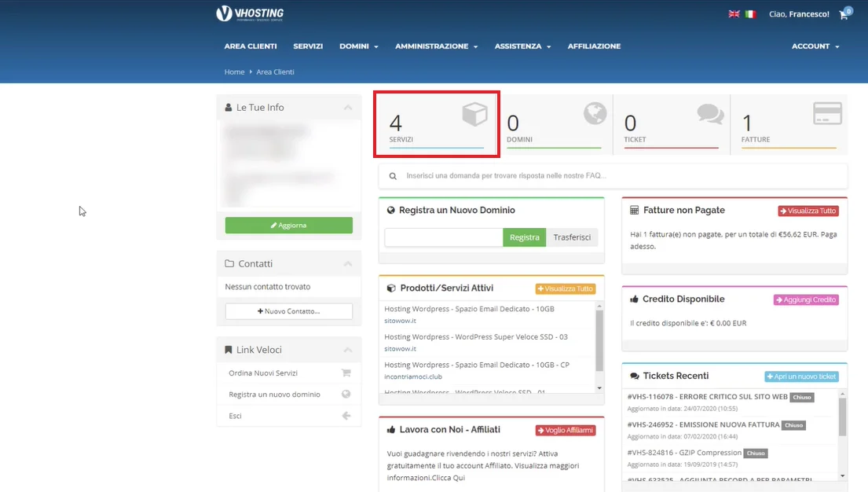
Task: Click cube icon beside Prodotti/Servizi Attivi
Action: (391, 288)
